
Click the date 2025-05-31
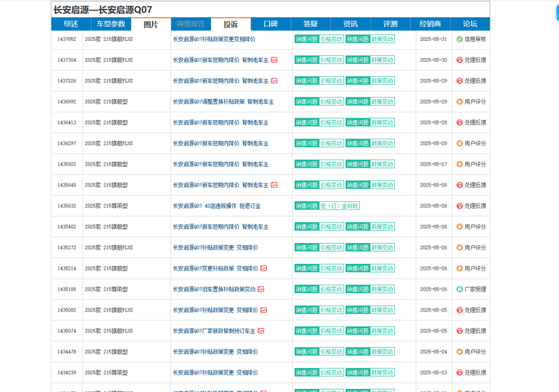point(434,39)
